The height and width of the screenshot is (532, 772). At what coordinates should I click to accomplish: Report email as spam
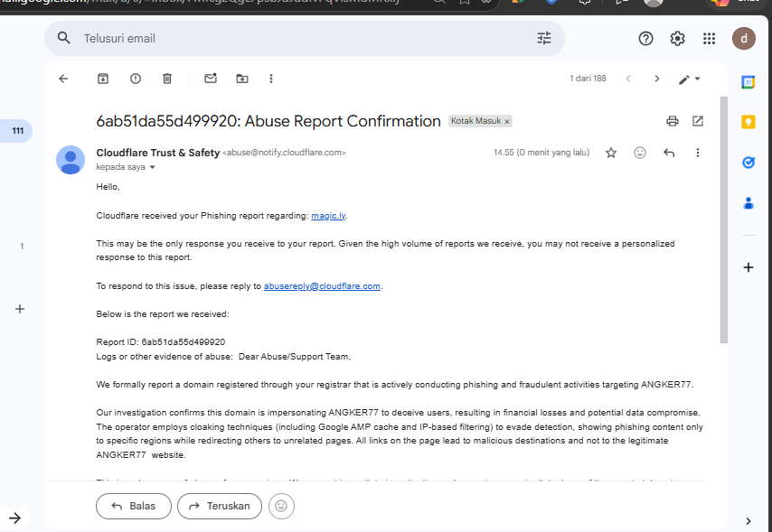(x=136, y=79)
